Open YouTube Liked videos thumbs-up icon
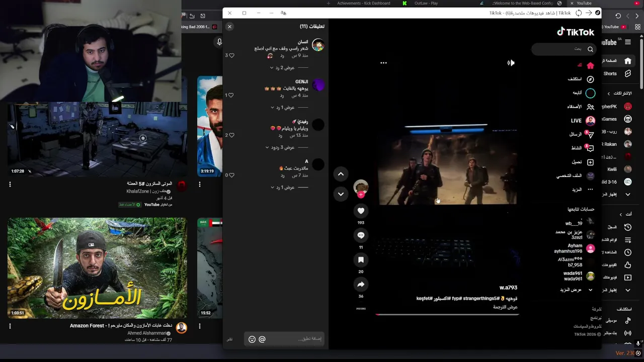This screenshot has height=362, width=644. tap(628, 265)
